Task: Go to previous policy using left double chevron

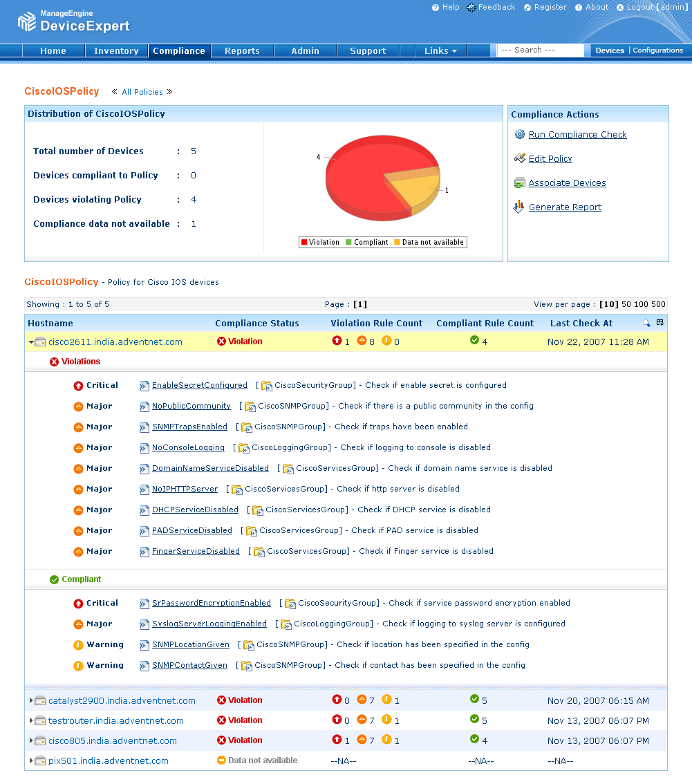Action: click(x=115, y=91)
